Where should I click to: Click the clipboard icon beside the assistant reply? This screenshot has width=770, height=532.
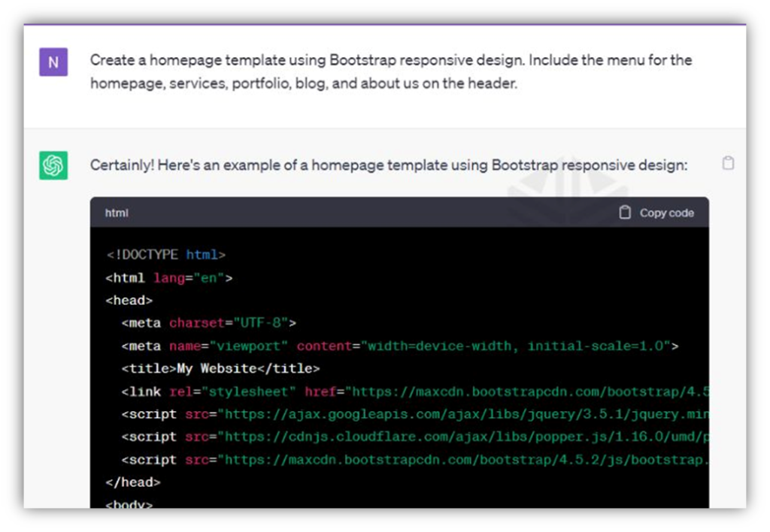point(727,162)
